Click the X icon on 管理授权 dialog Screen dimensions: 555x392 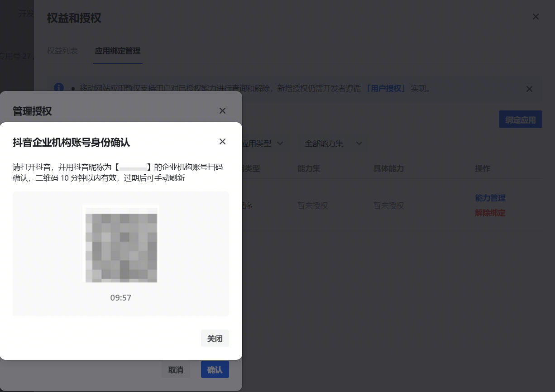coord(222,111)
